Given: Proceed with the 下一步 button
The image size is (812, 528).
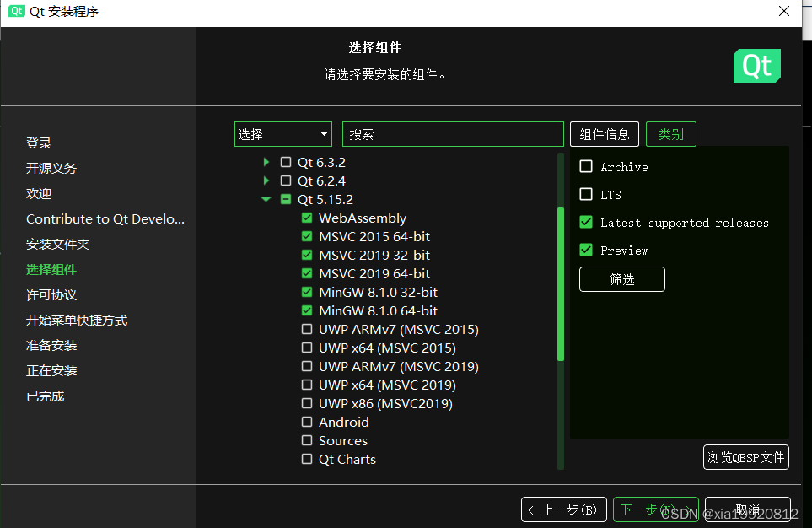Looking at the screenshot, I should point(656,509).
